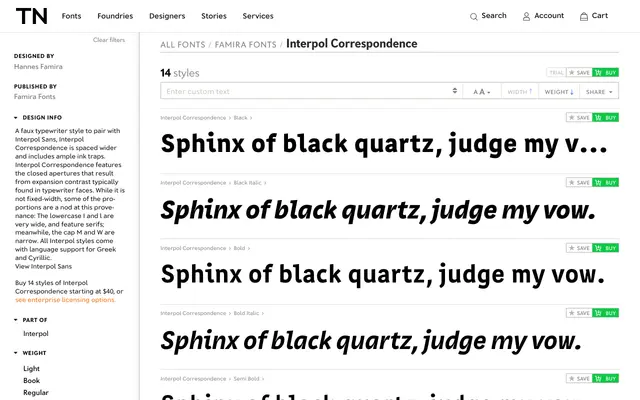Open the Bold style breadcrumb link

coord(240,248)
